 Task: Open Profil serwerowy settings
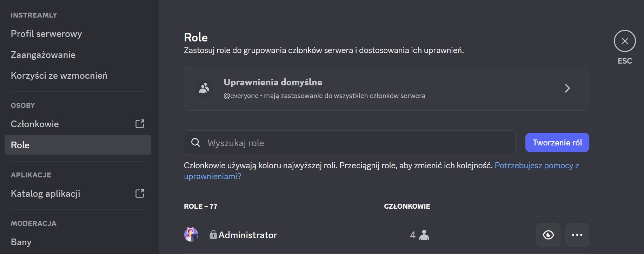click(46, 33)
